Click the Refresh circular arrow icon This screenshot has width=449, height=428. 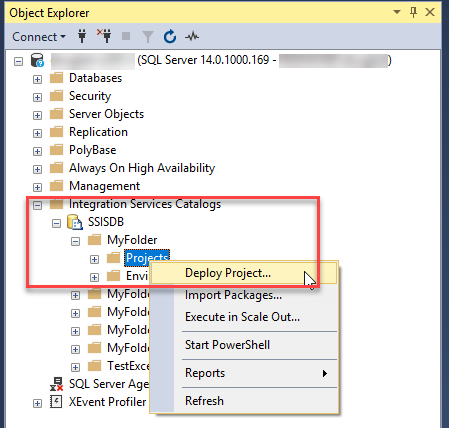pyautogui.click(x=170, y=36)
